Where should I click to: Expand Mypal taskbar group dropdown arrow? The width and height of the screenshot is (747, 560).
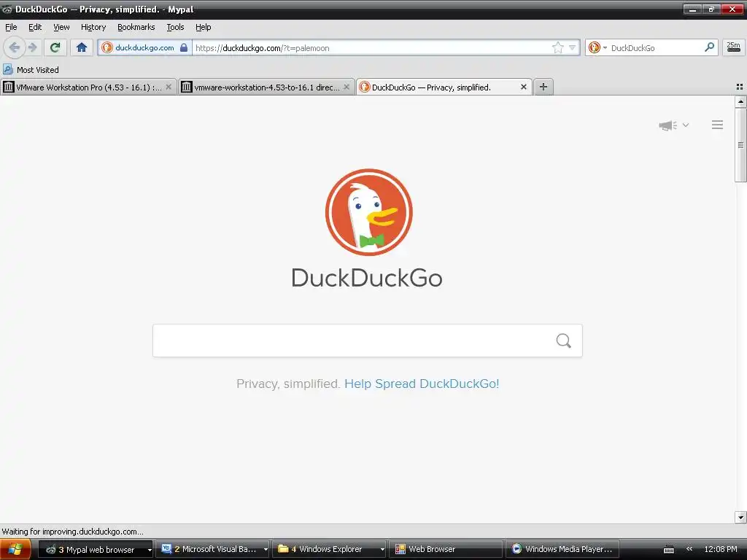150,550
